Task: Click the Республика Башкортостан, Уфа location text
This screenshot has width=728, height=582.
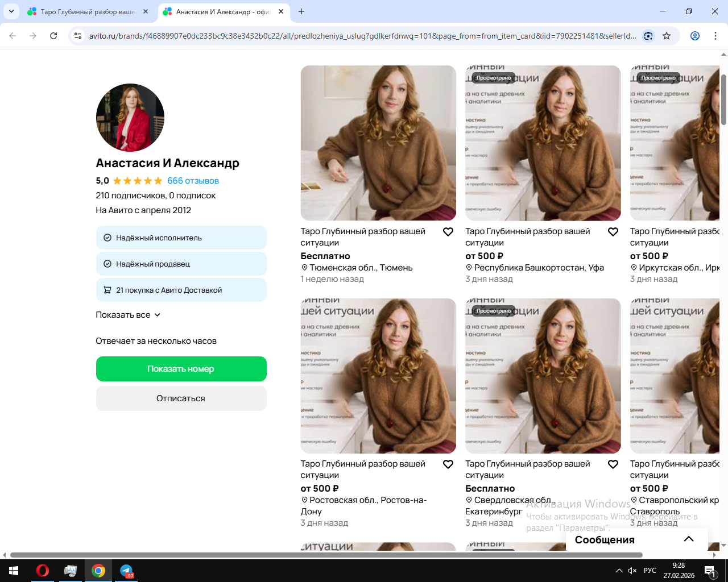Action: coord(539,268)
